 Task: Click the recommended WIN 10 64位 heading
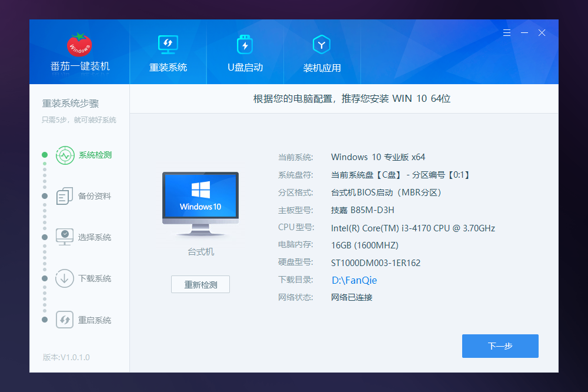click(352, 98)
